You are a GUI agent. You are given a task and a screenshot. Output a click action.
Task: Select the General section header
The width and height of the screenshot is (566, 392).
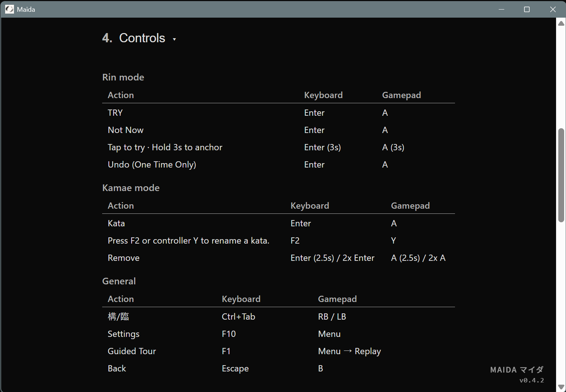click(119, 281)
